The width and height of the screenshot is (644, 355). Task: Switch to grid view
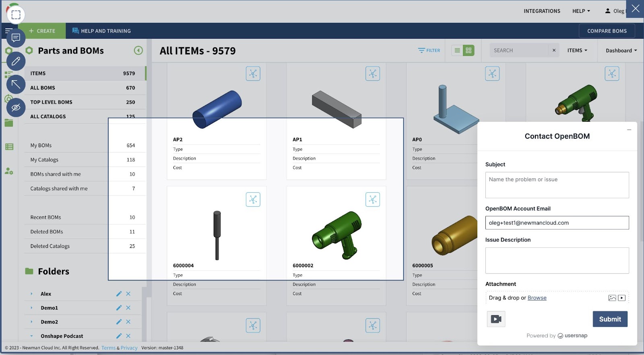(x=469, y=50)
